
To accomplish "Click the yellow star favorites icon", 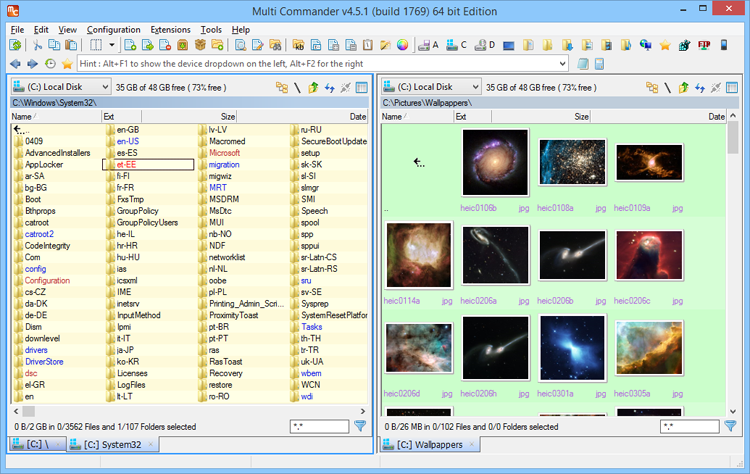I will tap(67, 64).
